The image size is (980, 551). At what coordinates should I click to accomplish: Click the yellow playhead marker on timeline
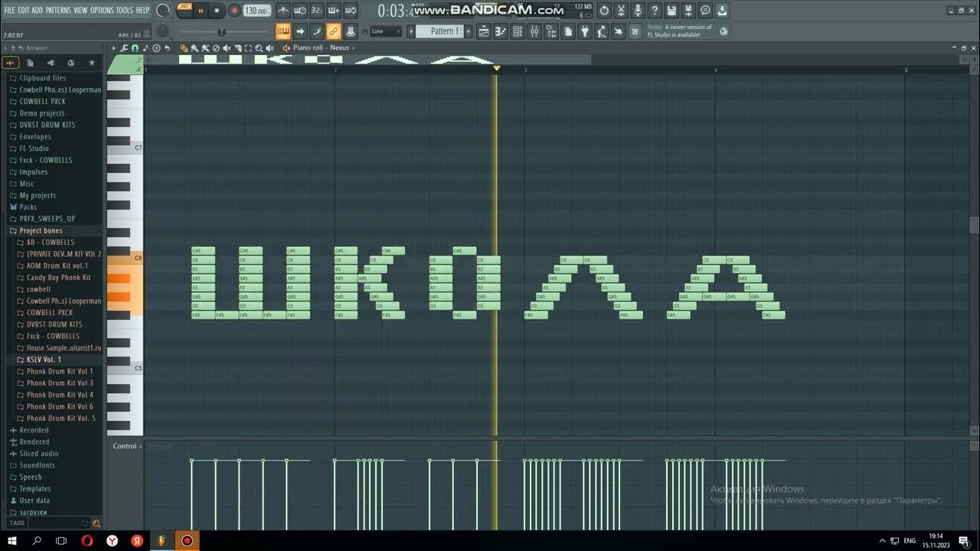[496, 69]
